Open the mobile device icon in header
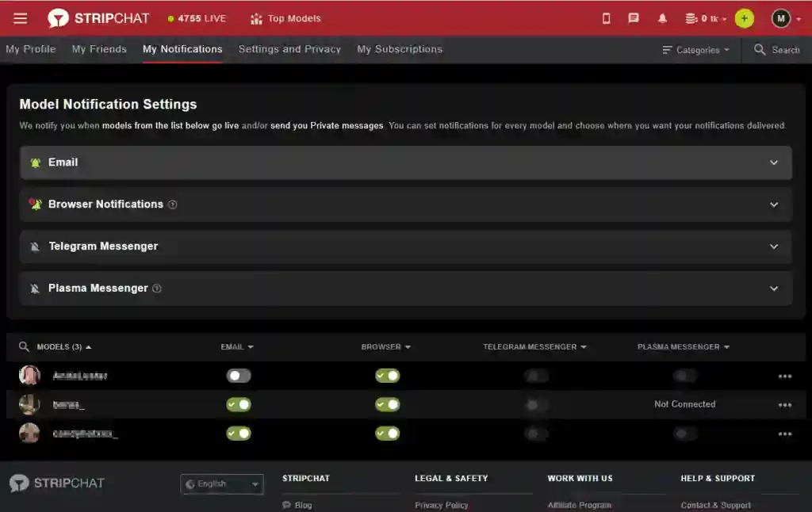The image size is (812, 512). tap(606, 19)
